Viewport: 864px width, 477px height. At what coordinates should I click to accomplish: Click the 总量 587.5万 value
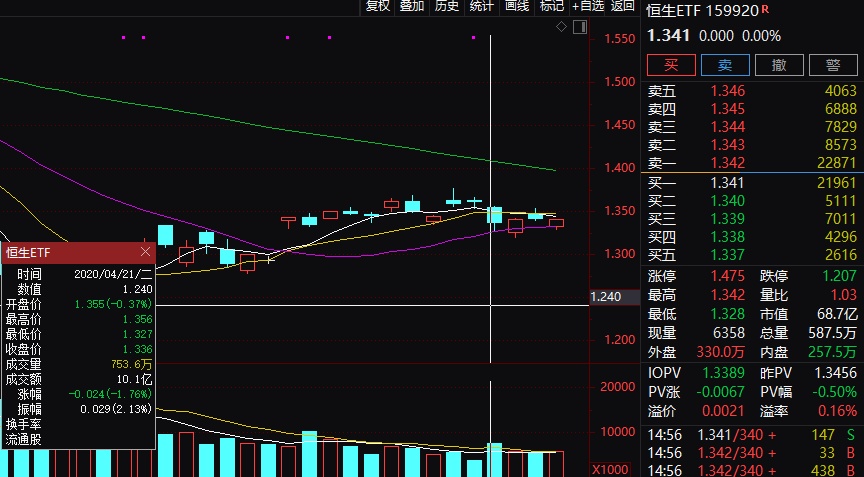click(833, 333)
